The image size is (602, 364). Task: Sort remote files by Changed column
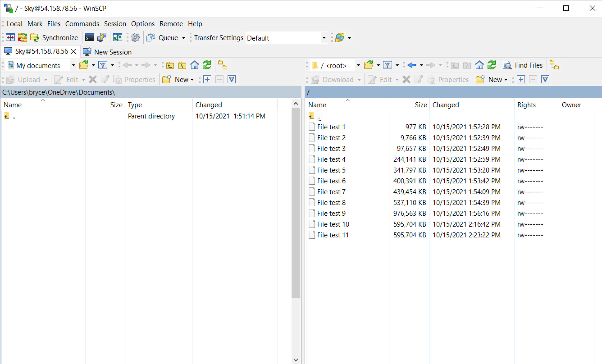(472, 105)
